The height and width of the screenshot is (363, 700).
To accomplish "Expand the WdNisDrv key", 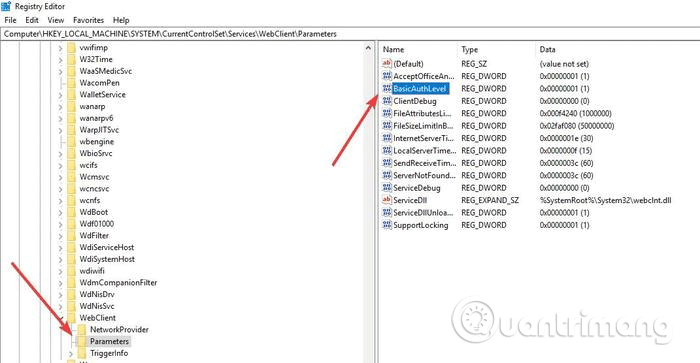I will 60,295.
